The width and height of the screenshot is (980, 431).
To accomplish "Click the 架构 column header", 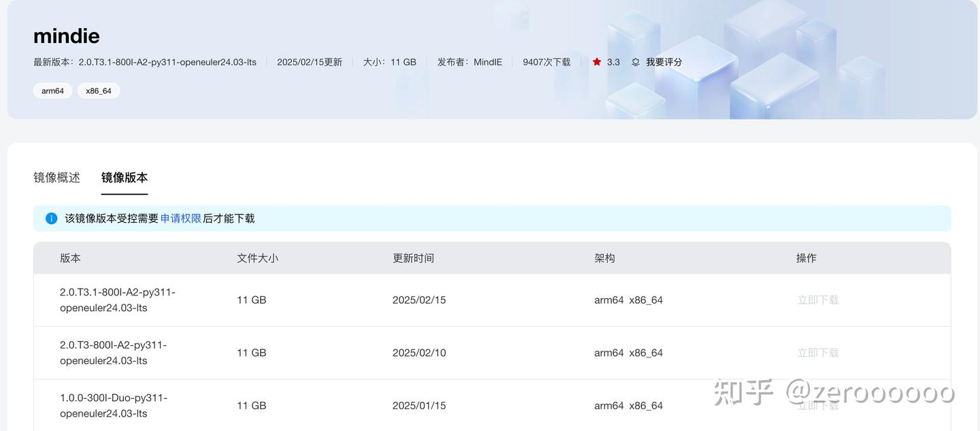I will coord(605,257).
